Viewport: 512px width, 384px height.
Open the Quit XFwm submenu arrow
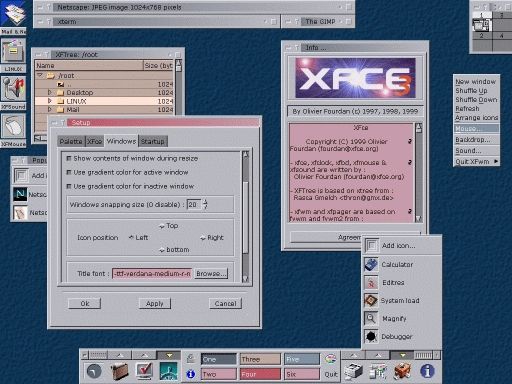tap(496, 161)
